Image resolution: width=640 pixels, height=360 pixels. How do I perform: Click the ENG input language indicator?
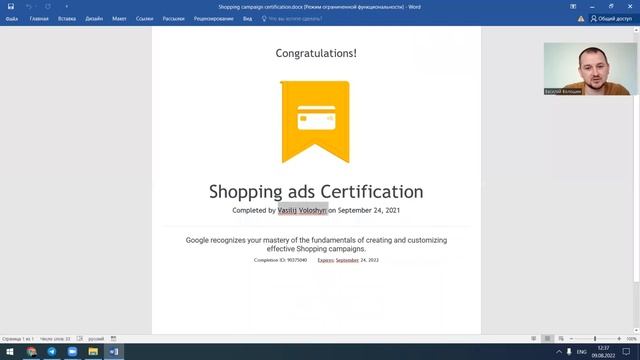coord(582,352)
